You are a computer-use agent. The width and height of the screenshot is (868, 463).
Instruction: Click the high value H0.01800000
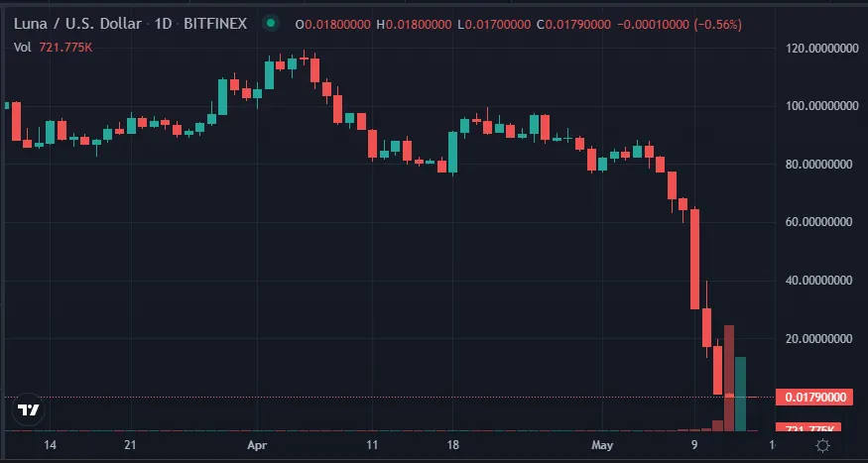[x=414, y=25]
